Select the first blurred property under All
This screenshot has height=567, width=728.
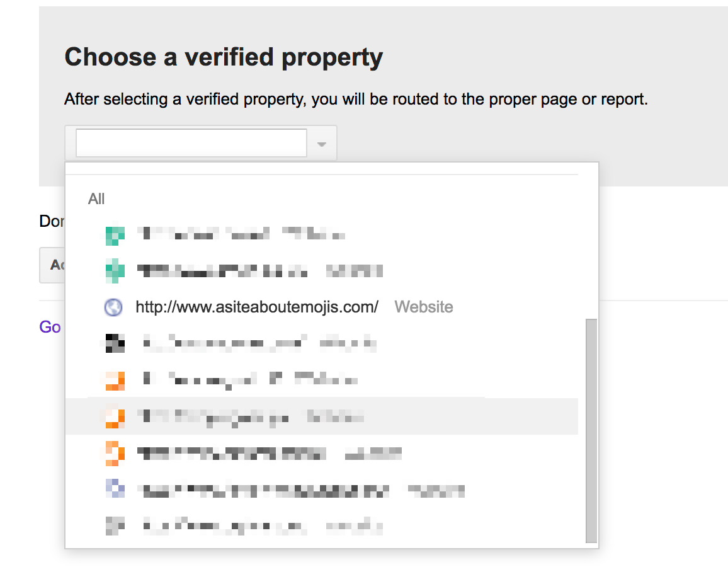pos(242,236)
